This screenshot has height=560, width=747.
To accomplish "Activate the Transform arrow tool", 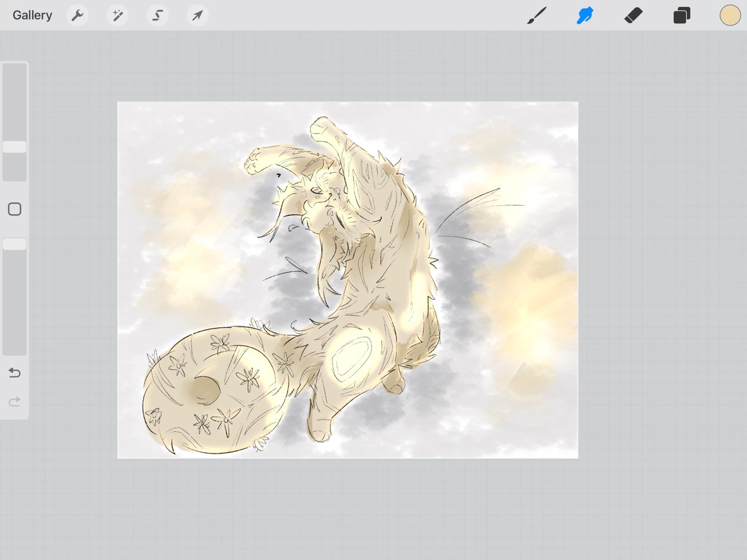I will pos(197,16).
